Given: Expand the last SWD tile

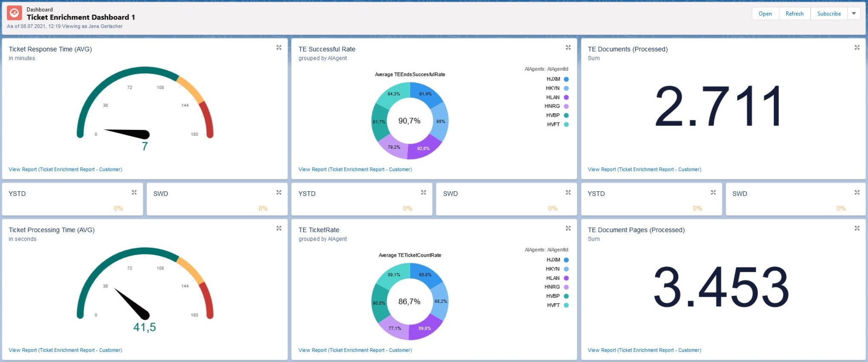Looking at the screenshot, I should pyautogui.click(x=857, y=192).
